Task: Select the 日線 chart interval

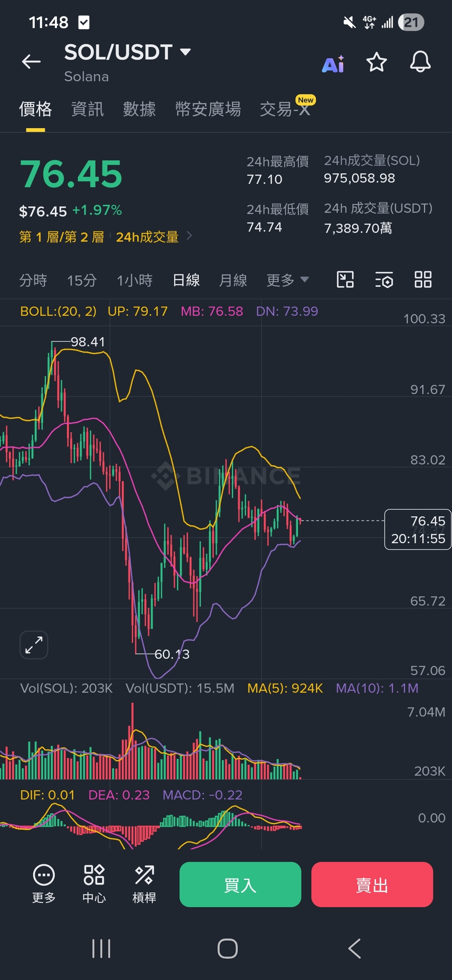Action: (x=186, y=280)
